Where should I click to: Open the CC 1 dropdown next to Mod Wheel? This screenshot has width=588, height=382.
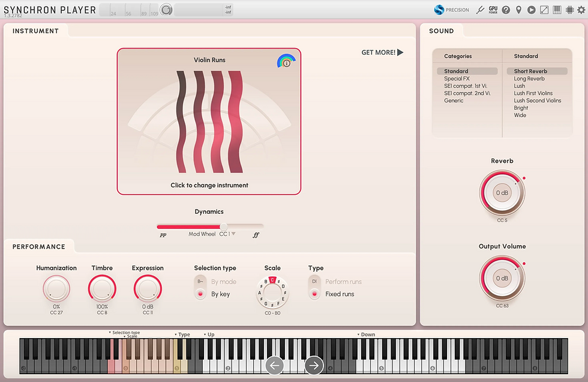click(x=227, y=233)
